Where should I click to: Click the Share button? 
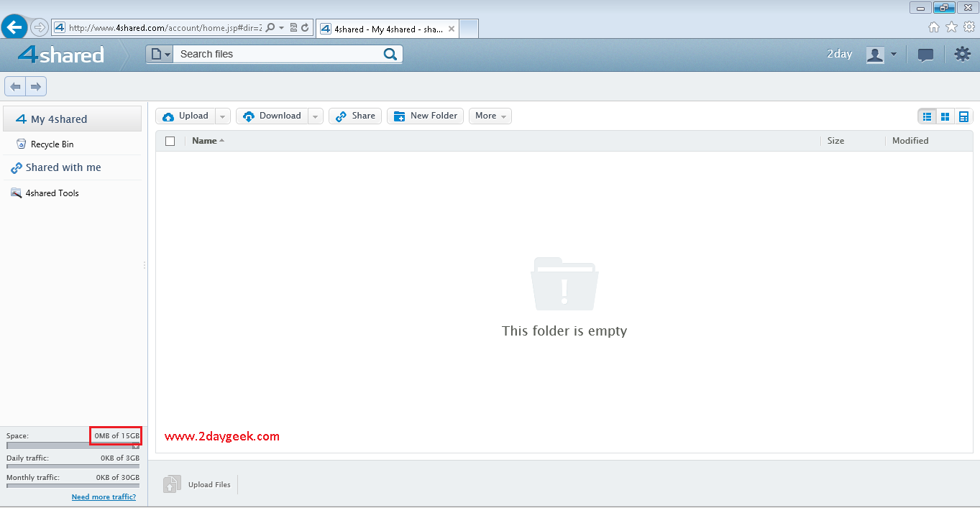pos(355,116)
